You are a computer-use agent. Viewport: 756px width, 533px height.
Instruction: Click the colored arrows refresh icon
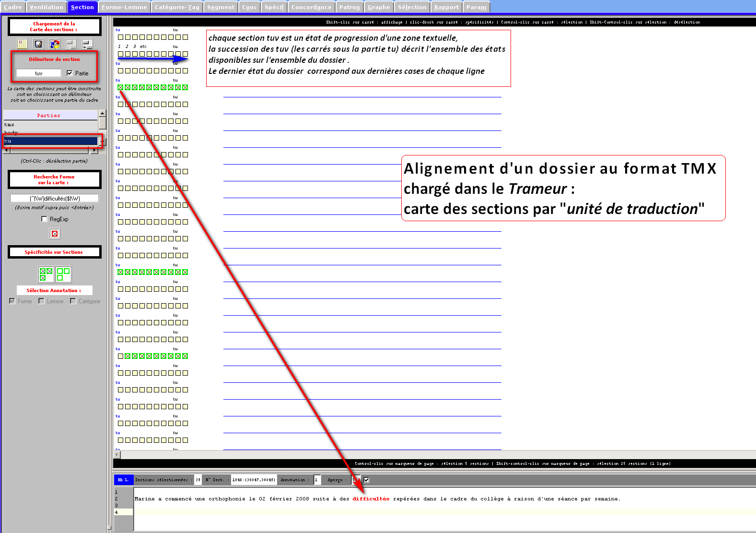tap(55, 44)
